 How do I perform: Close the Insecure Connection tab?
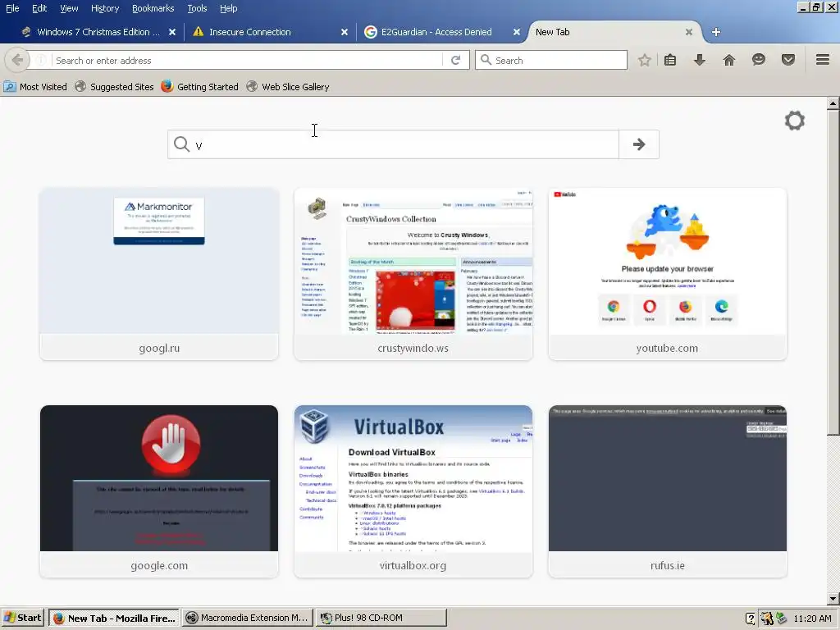pos(345,32)
